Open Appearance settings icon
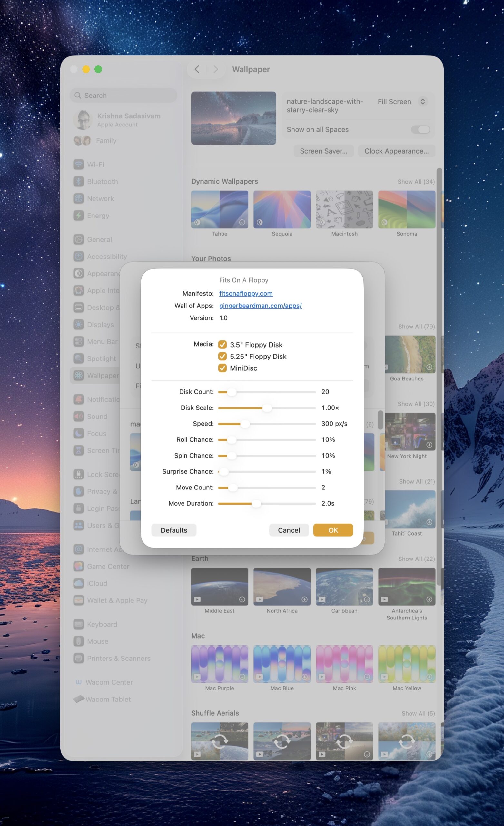 (x=78, y=274)
